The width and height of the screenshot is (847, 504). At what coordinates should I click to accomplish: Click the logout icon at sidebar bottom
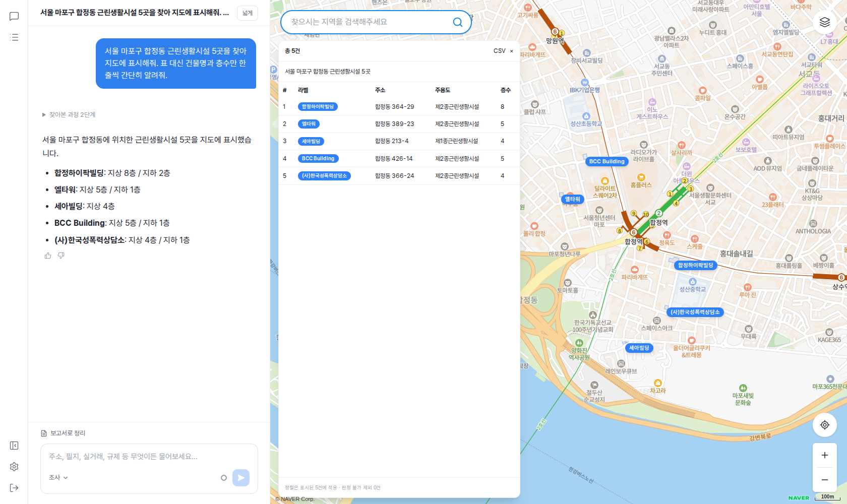[14, 488]
